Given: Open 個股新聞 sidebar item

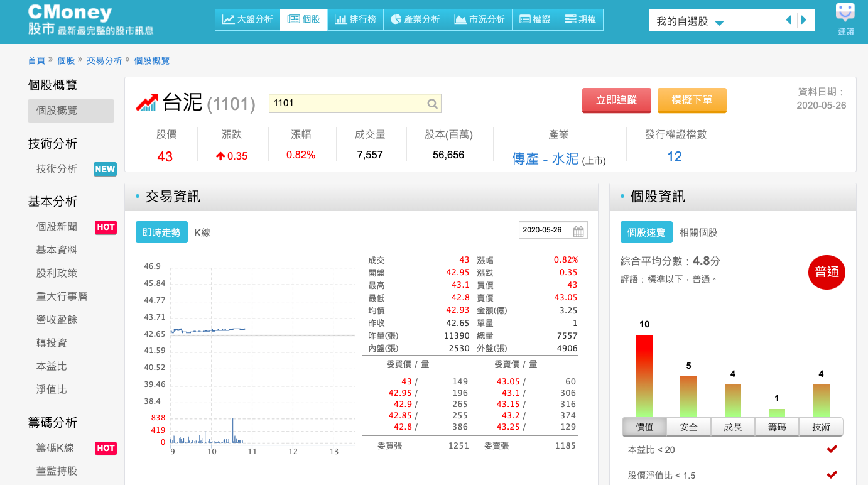Looking at the screenshot, I should [57, 227].
